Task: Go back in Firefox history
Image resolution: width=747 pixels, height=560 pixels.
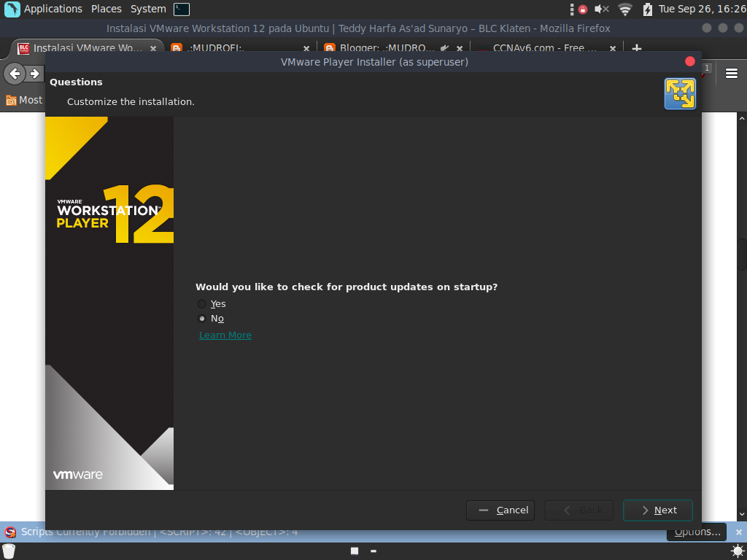Action: point(15,74)
